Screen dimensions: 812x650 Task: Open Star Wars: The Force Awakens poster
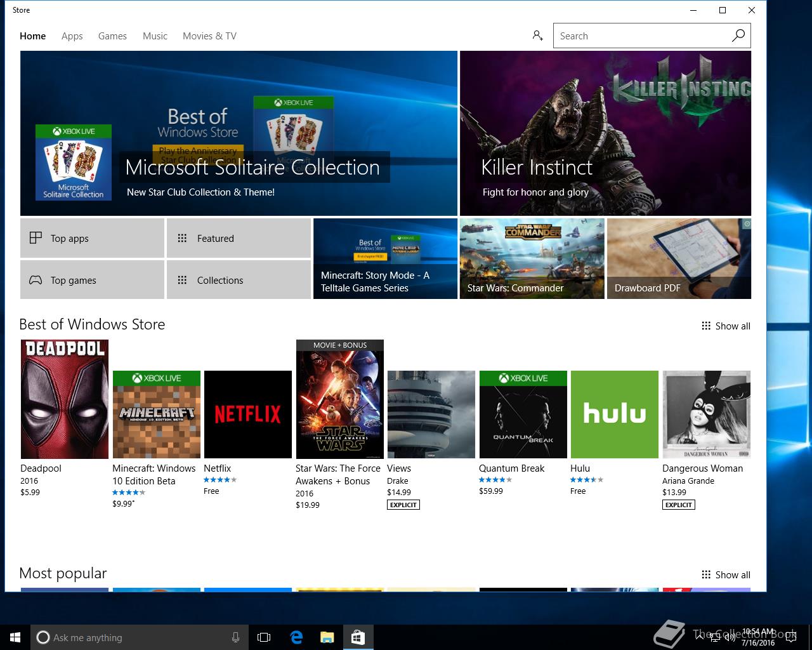340,399
